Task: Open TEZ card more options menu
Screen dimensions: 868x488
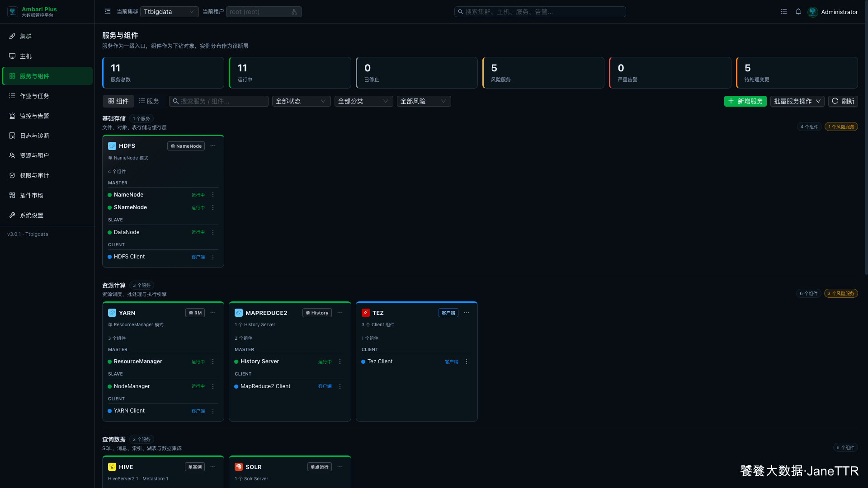Action: click(467, 313)
